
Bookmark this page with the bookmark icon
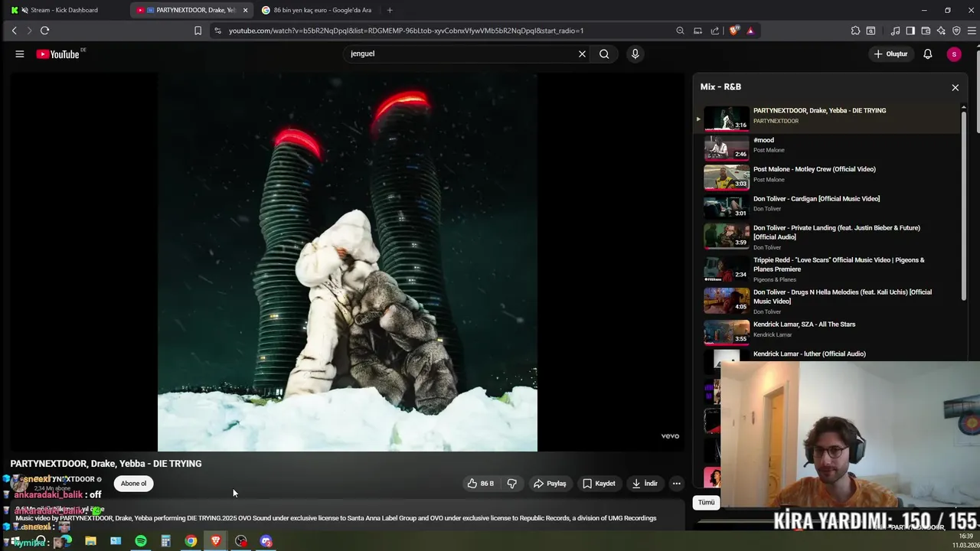pyautogui.click(x=198, y=31)
